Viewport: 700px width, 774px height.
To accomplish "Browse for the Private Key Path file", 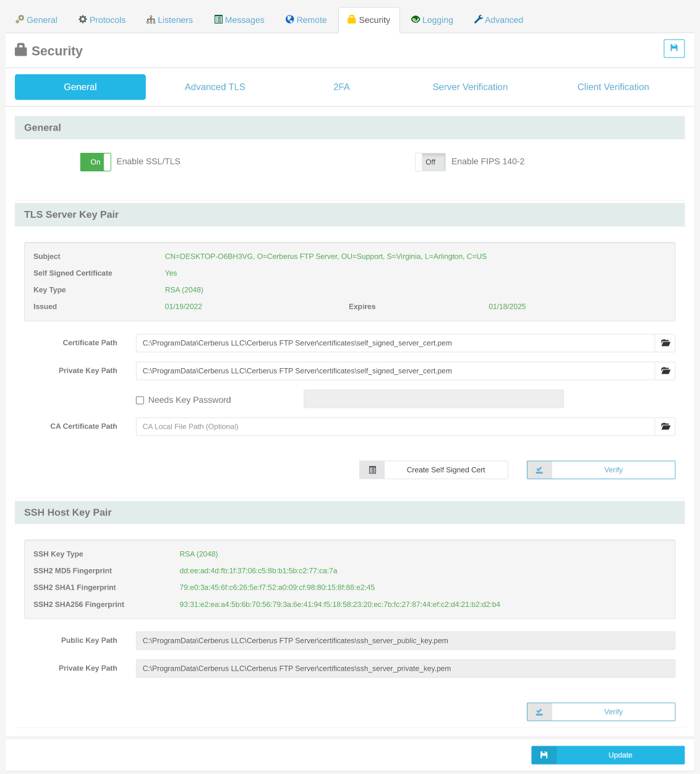I will (x=665, y=371).
